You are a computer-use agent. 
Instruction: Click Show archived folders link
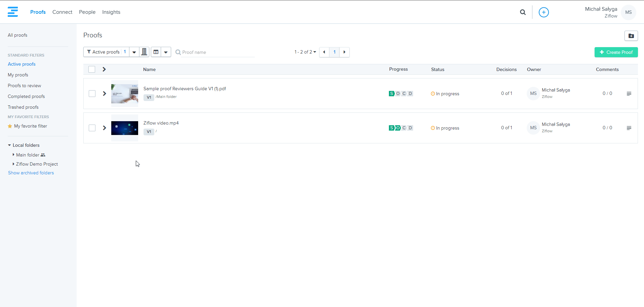tap(31, 173)
